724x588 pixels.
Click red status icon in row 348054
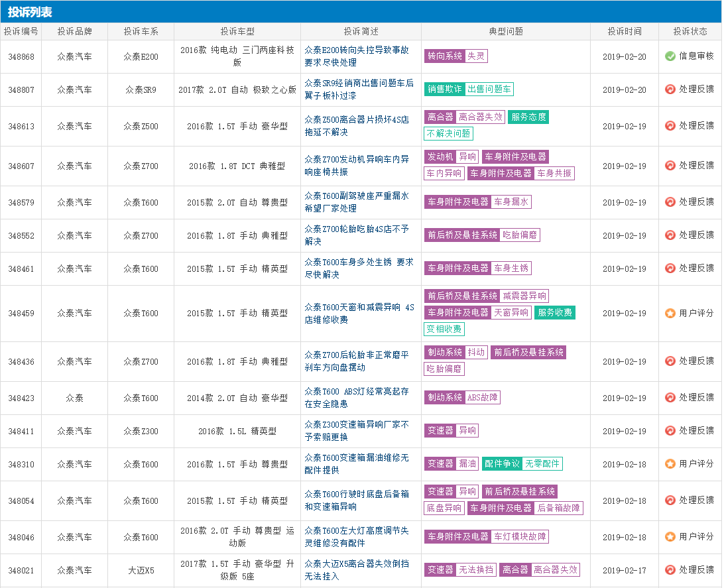click(x=670, y=500)
